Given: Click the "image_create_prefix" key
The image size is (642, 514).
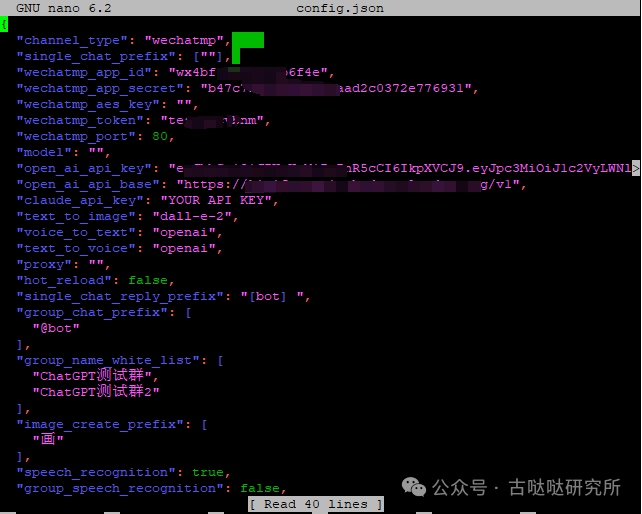Looking at the screenshot, I should coord(100,424).
